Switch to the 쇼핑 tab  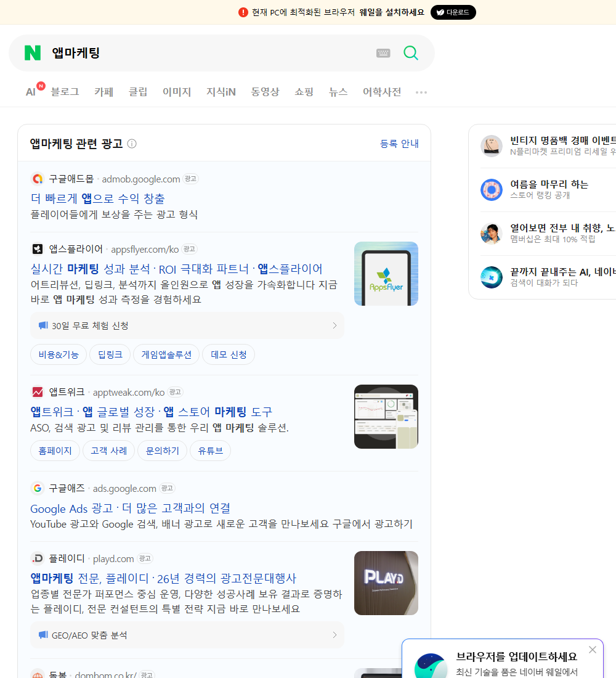tap(304, 92)
